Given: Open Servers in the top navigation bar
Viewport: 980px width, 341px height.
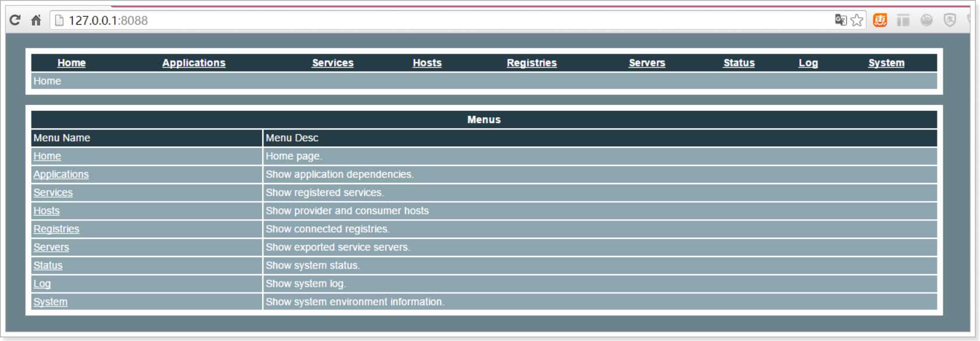Looking at the screenshot, I should tap(647, 63).
